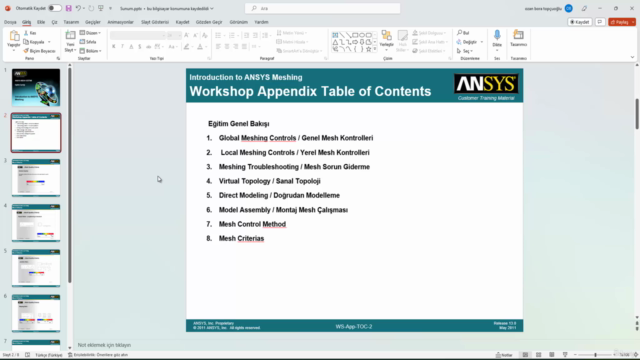Select the triangle shape in shapes gallery
The height and width of the screenshot is (360, 640).
335,42
